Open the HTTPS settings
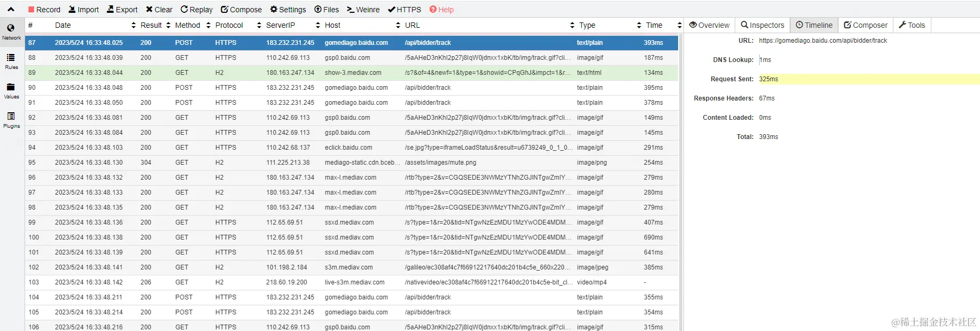Screen dimensions: 980x331 pyautogui.click(x=405, y=10)
